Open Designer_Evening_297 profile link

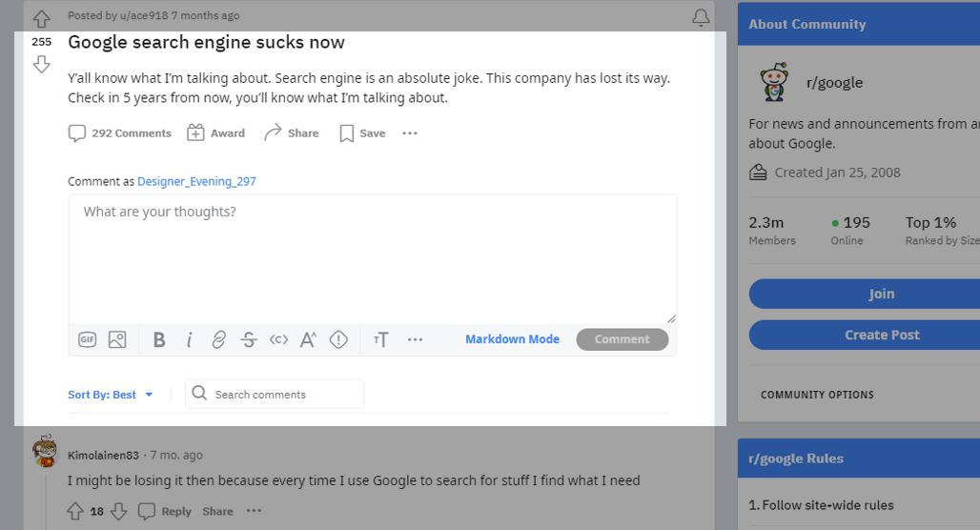pyautogui.click(x=196, y=181)
